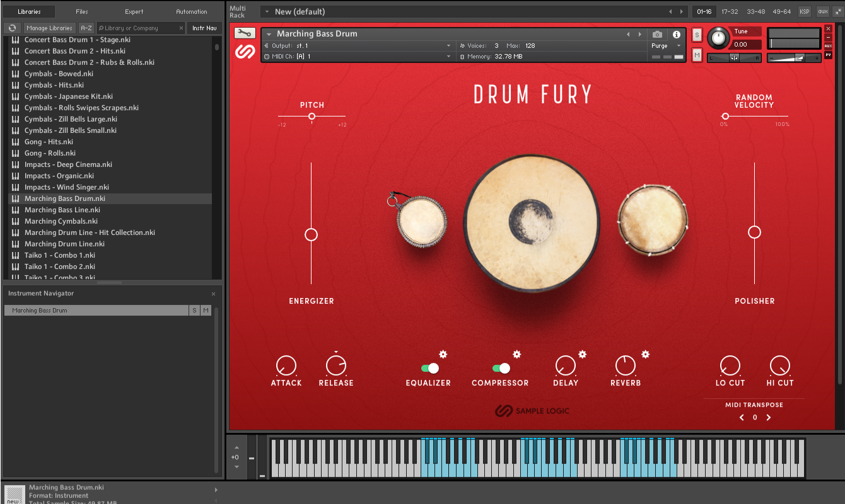Select next instrument preset arrow
845x504 pixels.
tap(640, 35)
